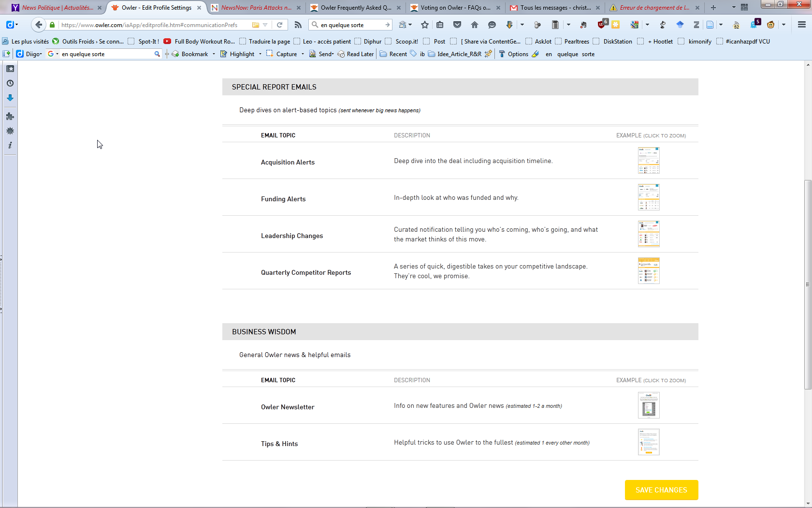Switch to News Politique tab

57,8
